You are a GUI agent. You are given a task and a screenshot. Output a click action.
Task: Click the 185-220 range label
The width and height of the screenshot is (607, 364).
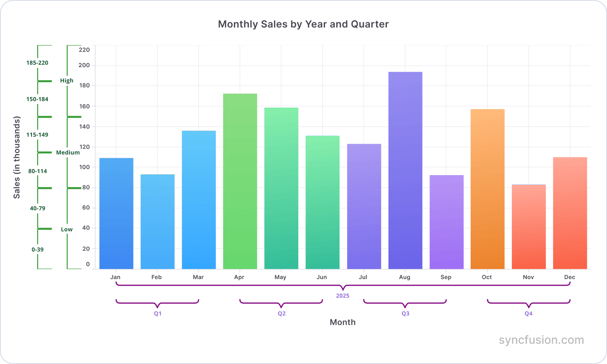tap(37, 63)
